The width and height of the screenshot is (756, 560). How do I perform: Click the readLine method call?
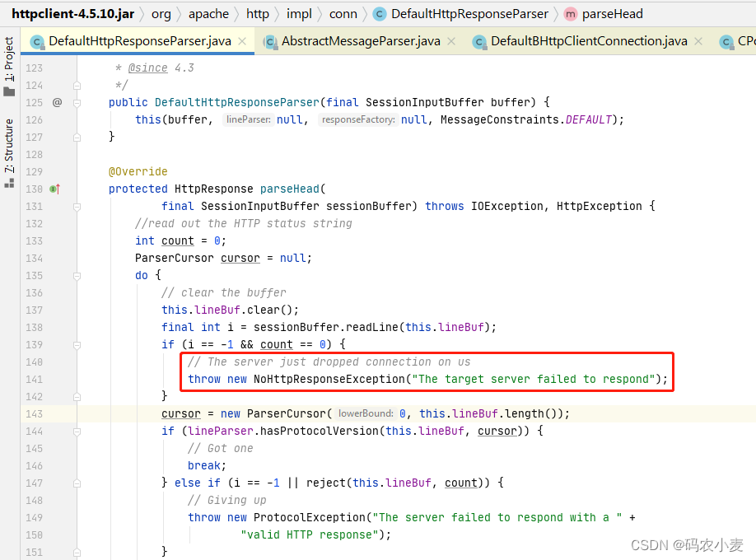tap(371, 328)
